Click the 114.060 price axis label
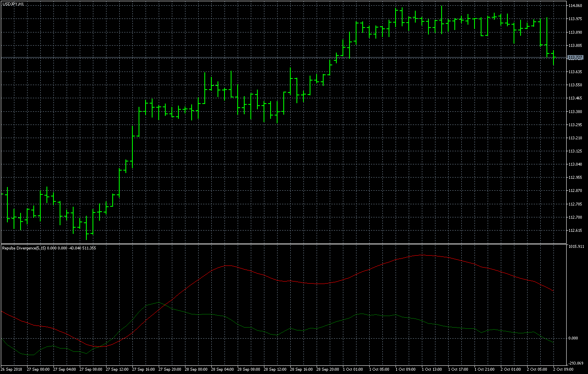The height and width of the screenshot is (374, 588). click(x=575, y=6)
